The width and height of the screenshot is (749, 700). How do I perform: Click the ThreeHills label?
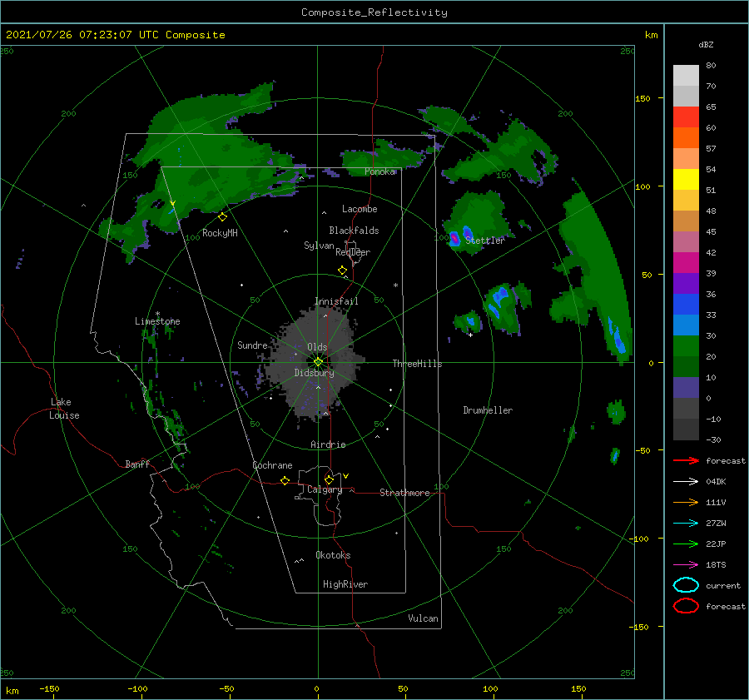click(x=417, y=364)
